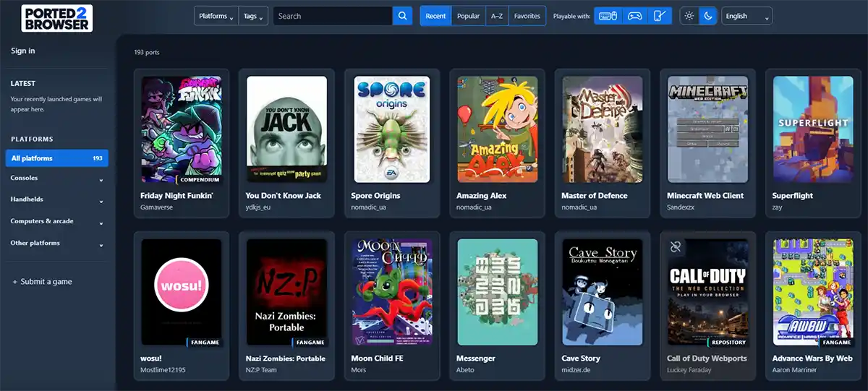868x391 pixels.
Task: Open the Platforms dropdown
Action: click(x=216, y=16)
